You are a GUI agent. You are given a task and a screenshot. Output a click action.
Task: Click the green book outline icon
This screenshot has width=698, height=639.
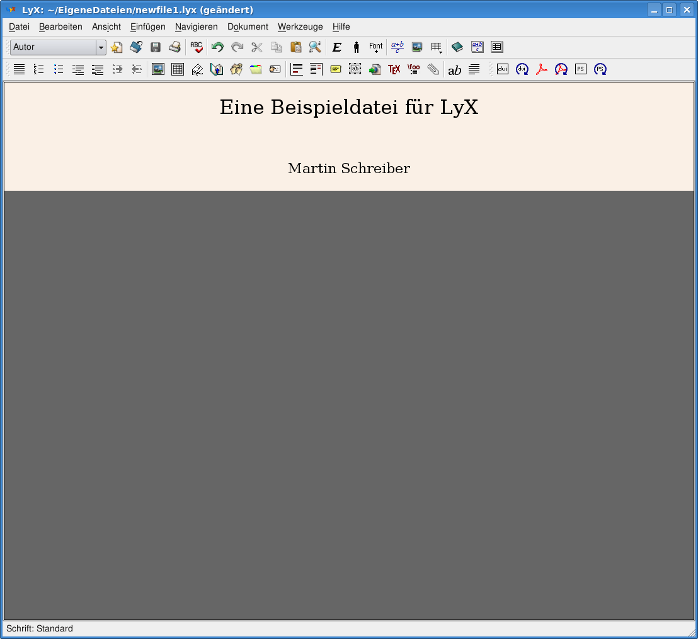point(457,47)
